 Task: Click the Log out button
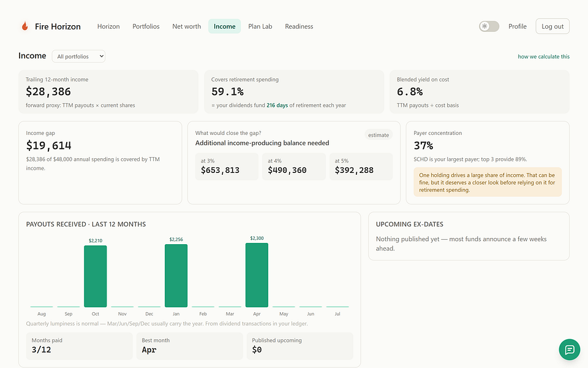coord(552,26)
